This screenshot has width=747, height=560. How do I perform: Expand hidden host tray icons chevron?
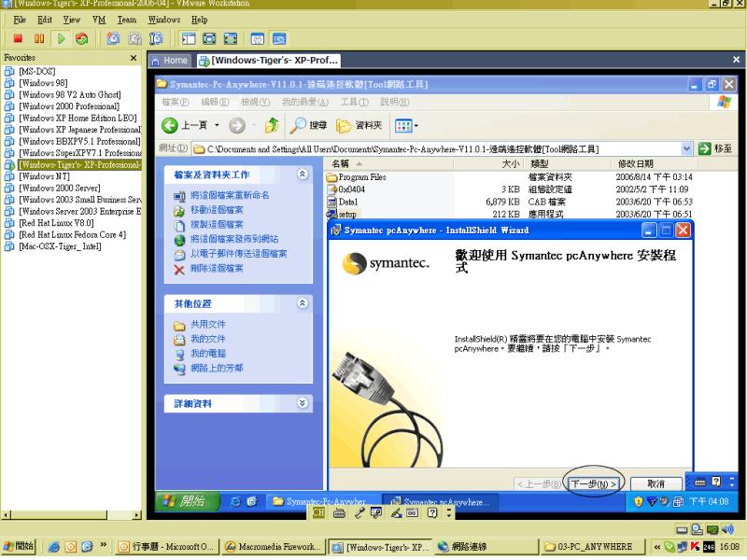point(657,547)
